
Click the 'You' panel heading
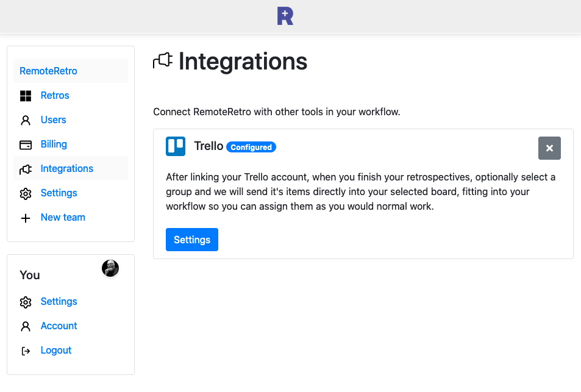click(x=30, y=275)
